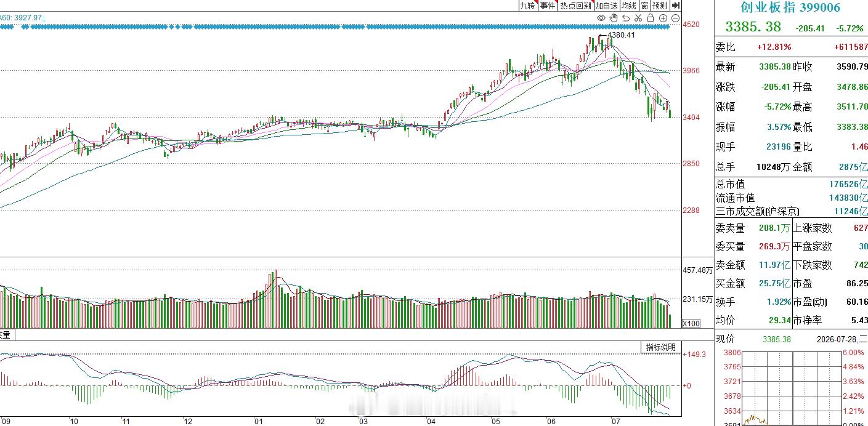Click the 均价 29.34 value
Image resolution: width=868 pixels, height=426 pixels.
781,320
